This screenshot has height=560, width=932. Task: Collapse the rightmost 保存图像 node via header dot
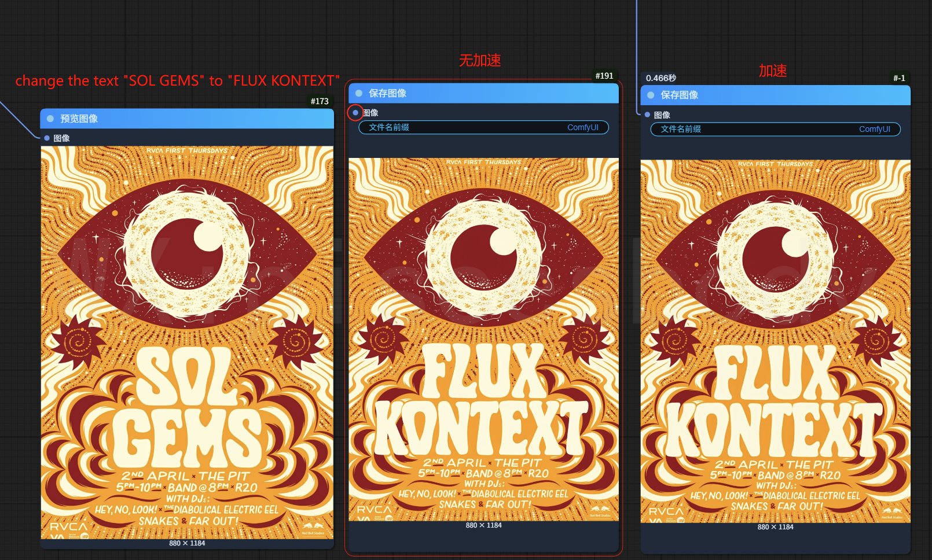pyautogui.click(x=651, y=95)
